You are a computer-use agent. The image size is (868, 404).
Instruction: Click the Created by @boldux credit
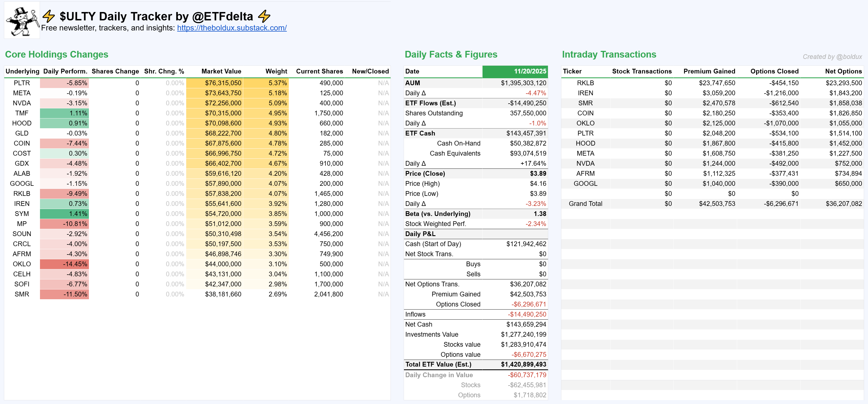tap(832, 57)
